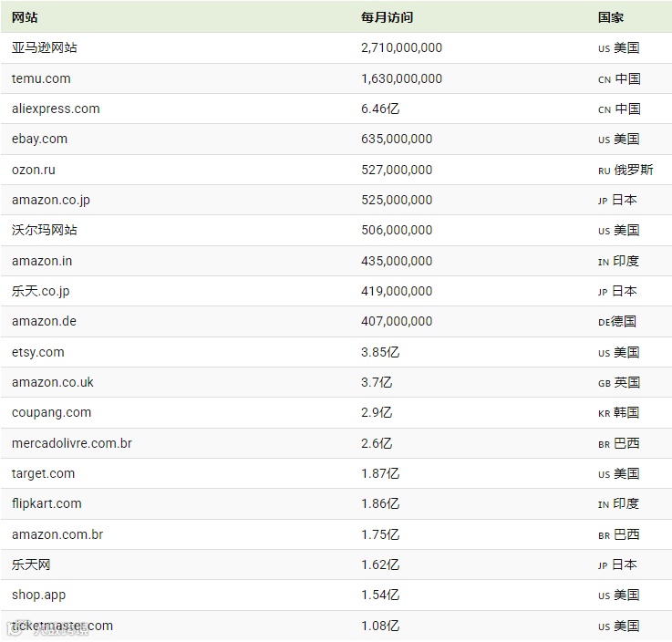
Task: Click the 1.08亿 visits value
Action: [x=380, y=626]
